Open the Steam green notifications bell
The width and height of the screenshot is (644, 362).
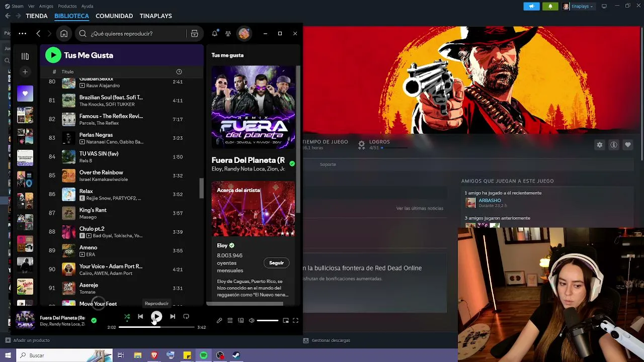click(x=550, y=6)
